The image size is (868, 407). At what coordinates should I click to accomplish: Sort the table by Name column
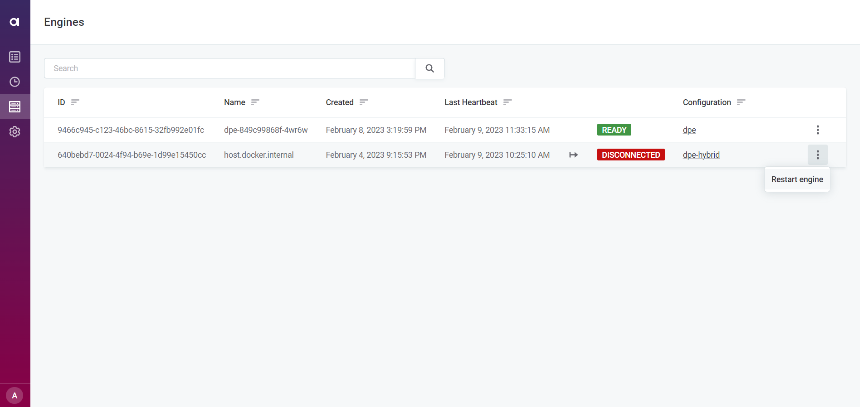pos(255,102)
